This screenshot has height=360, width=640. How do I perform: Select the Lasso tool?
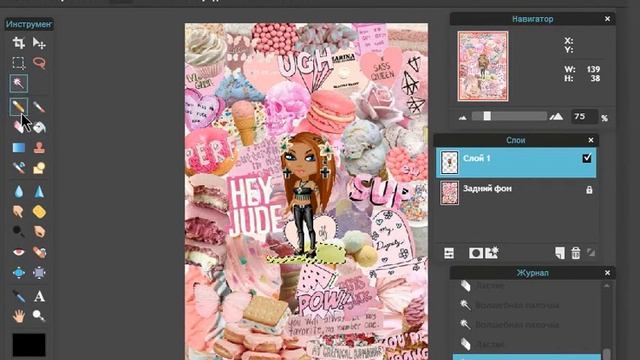(x=39, y=63)
